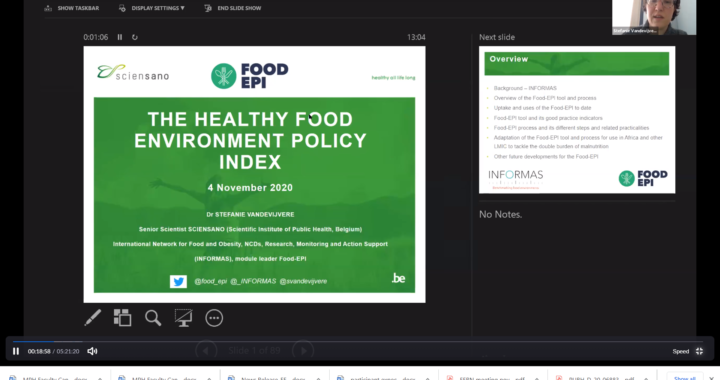Toggle fullscreen video mode
Viewport: 720px width, 380px height.
point(699,351)
